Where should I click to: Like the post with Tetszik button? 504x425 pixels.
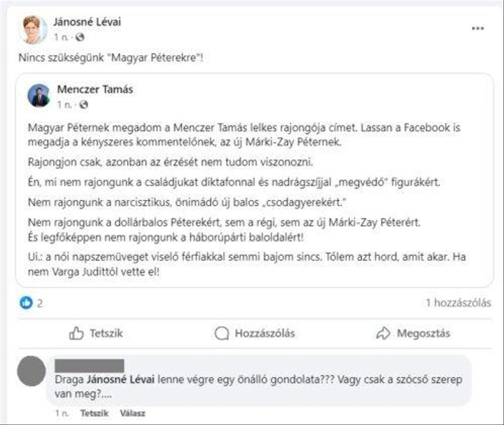coord(96,333)
